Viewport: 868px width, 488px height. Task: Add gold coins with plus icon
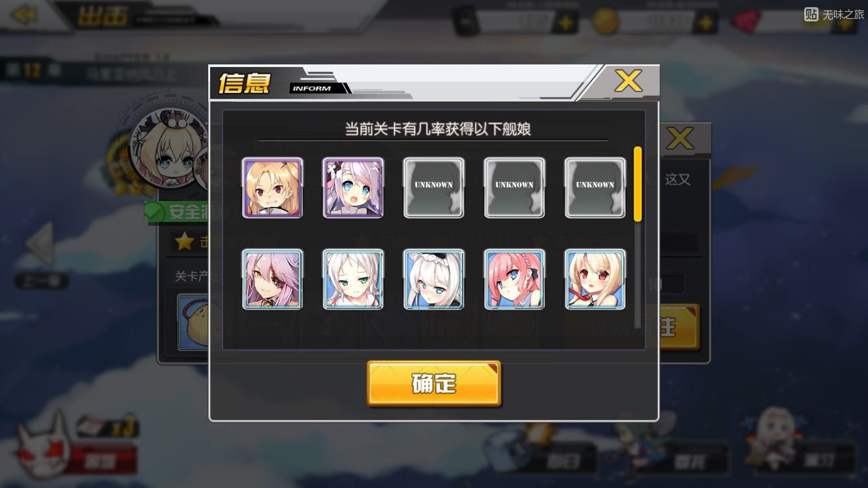(x=705, y=23)
